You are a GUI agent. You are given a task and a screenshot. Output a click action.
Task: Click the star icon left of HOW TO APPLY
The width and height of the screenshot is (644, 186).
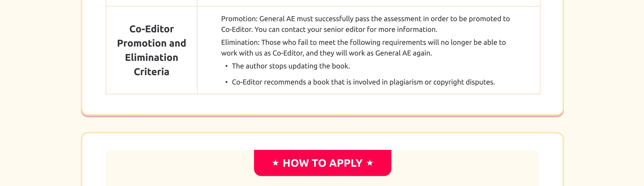(x=276, y=163)
